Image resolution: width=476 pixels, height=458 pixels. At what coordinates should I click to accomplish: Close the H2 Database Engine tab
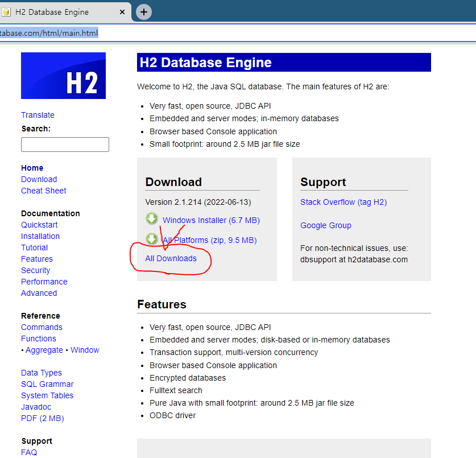[122, 12]
